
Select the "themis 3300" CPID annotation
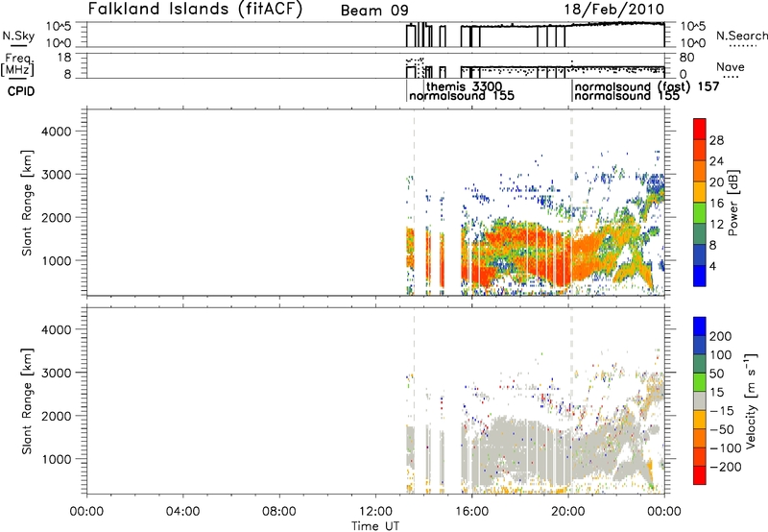[x=464, y=86]
